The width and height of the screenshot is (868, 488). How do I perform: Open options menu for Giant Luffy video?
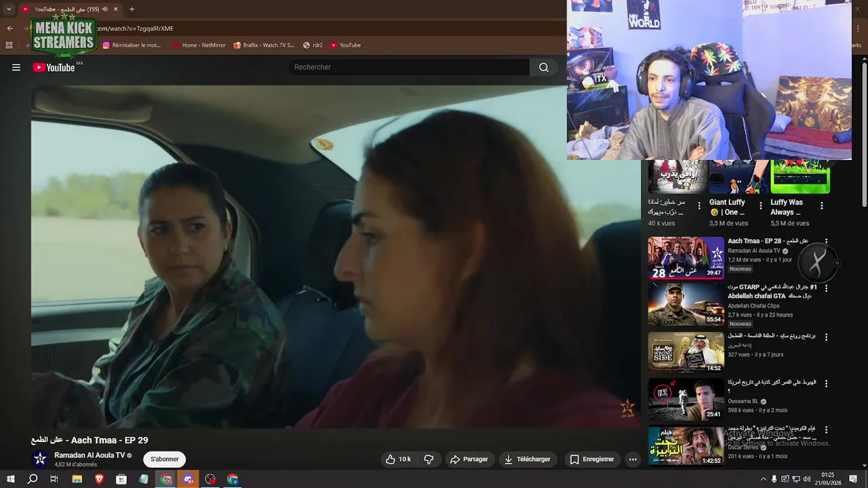[760, 205]
